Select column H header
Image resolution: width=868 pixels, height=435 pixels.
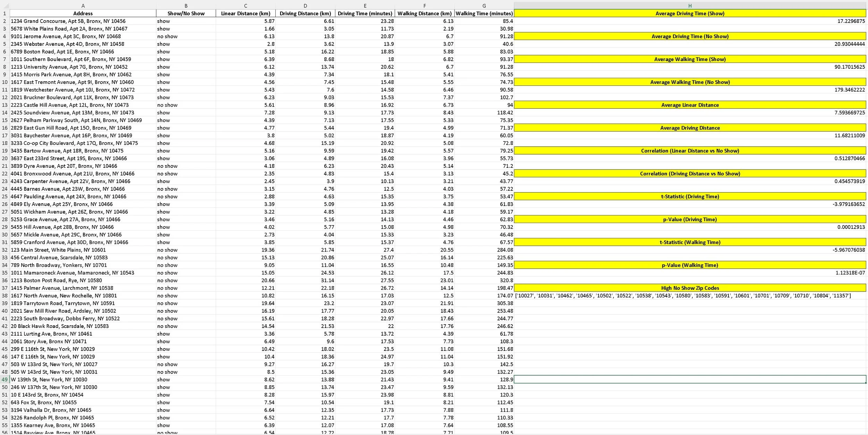tap(690, 6)
